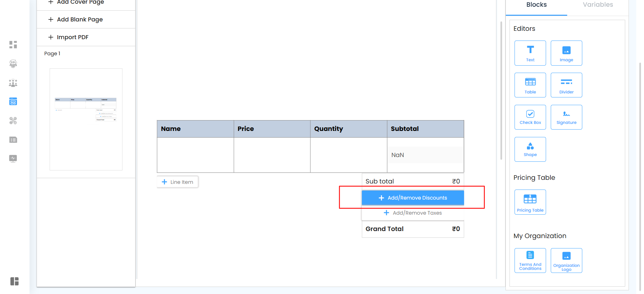Add a Text block
This screenshot has width=644, height=294.
tap(530, 53)
